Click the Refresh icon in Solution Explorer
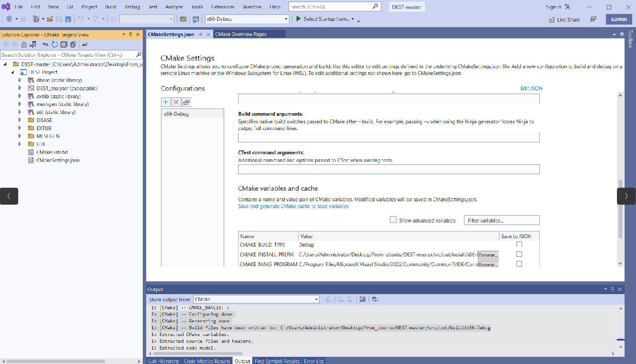The height and width of the screenshot is (364, 636). [x=55, y=44]
